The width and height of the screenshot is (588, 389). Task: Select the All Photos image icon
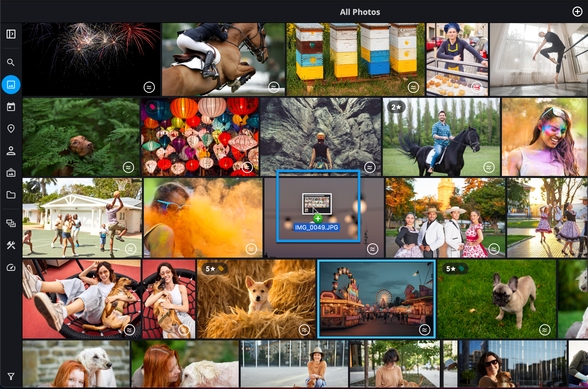[x=11, y=85]
